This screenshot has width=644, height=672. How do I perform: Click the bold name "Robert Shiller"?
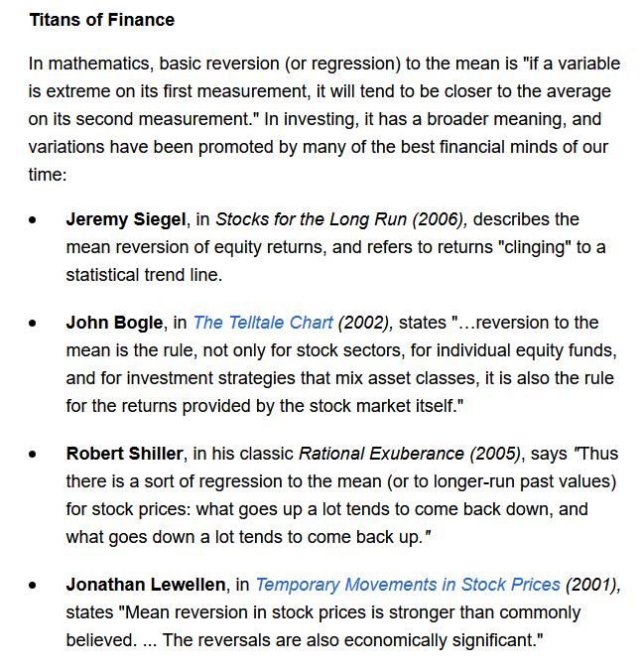click(x=125, y=454)
